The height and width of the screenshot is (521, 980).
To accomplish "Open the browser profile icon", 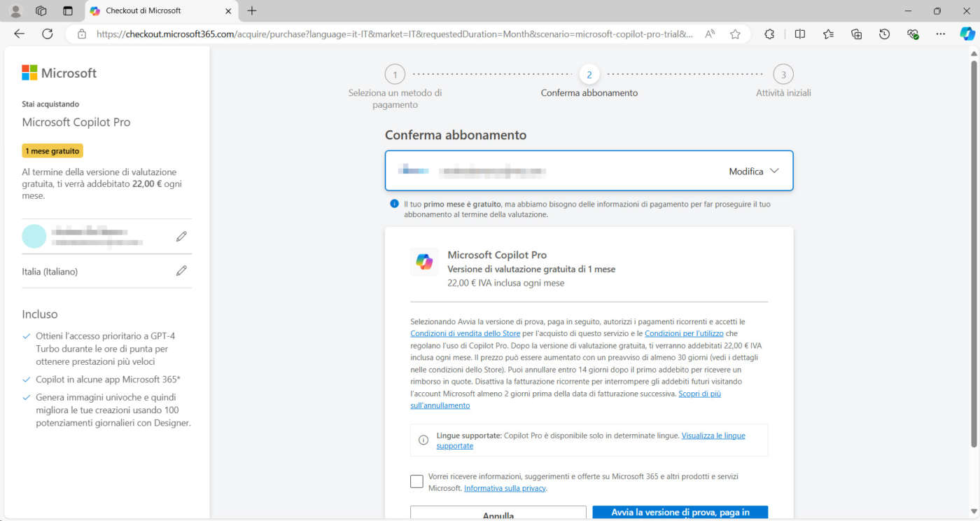I will click(x=15, y=11).
